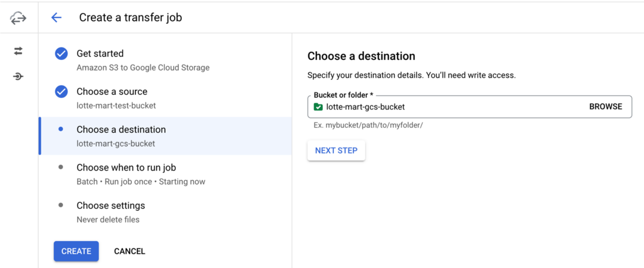
Task: Open the Get started step
Action: 100,53
